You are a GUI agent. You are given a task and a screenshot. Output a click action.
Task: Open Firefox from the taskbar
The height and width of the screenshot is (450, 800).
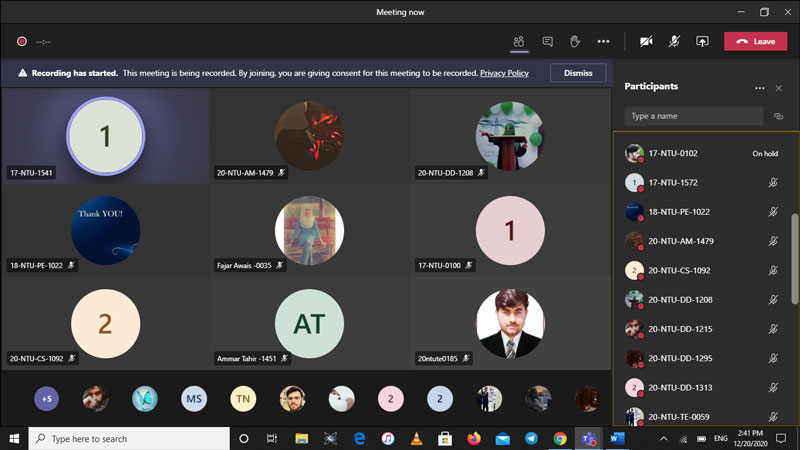coord(474,438)
